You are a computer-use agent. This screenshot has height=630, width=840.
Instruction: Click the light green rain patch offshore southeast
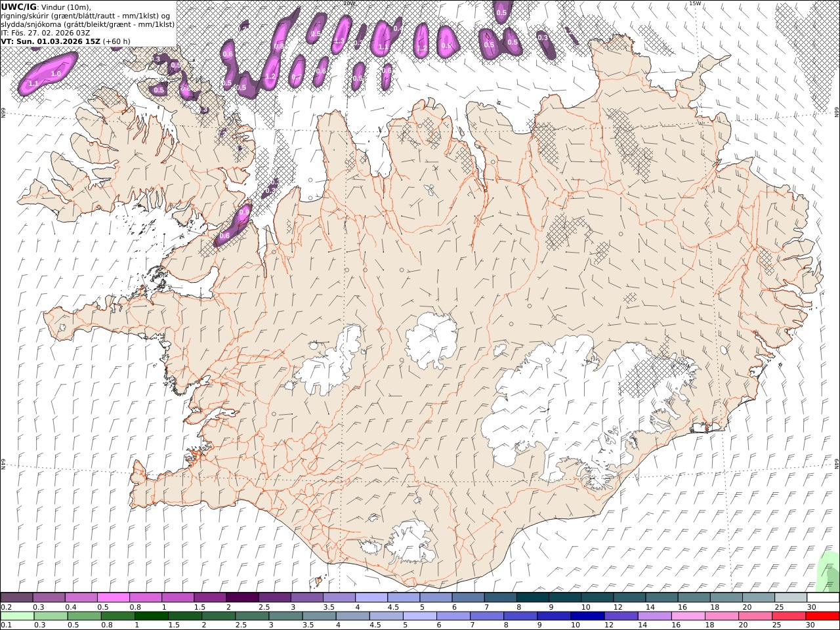point(828,571)
